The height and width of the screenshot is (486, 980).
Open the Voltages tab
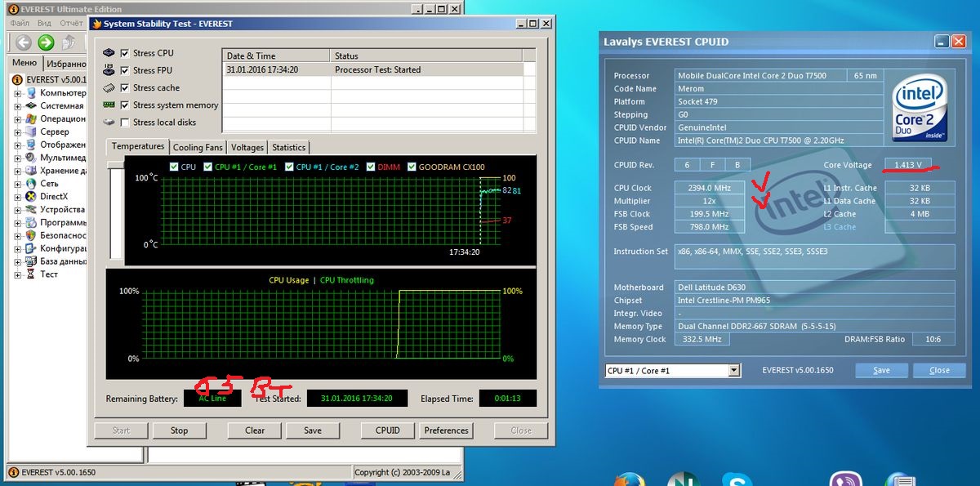click(x=247, y=148)
